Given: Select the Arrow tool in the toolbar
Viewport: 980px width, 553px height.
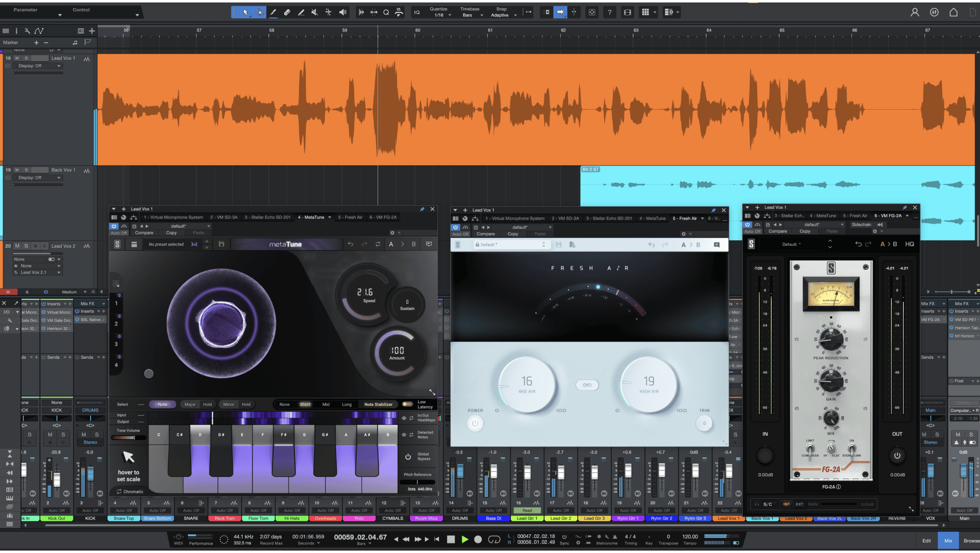Looking at the screenshot, I should click(x=245, y=12).
